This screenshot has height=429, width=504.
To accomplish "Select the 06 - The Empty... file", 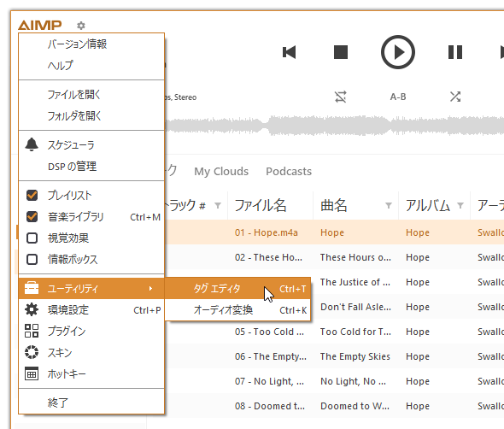I will click(x=270, y=356).
